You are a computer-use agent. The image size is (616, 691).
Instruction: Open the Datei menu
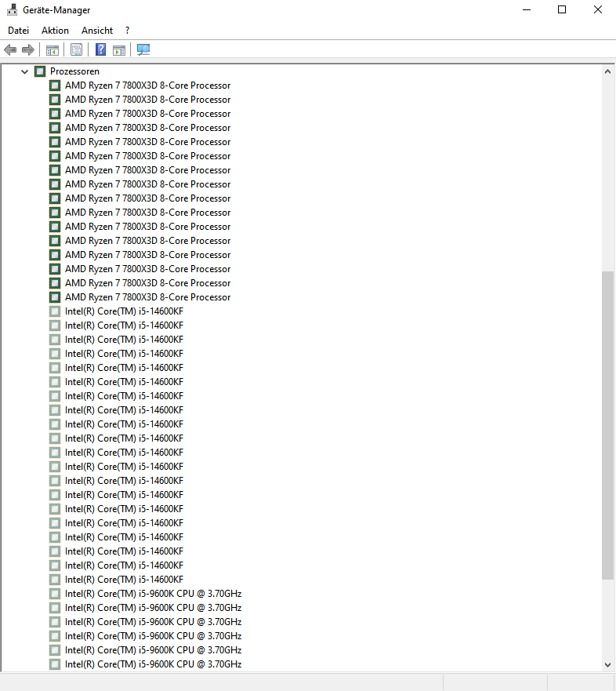tap(19, 31)
